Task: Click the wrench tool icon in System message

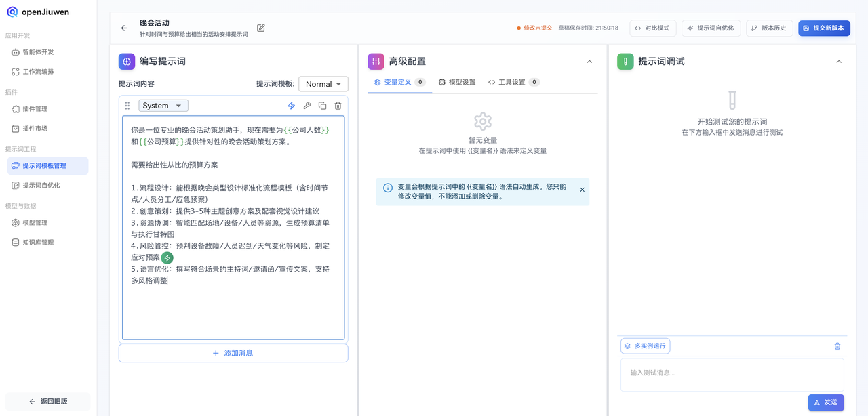Action: pos(307,106)
